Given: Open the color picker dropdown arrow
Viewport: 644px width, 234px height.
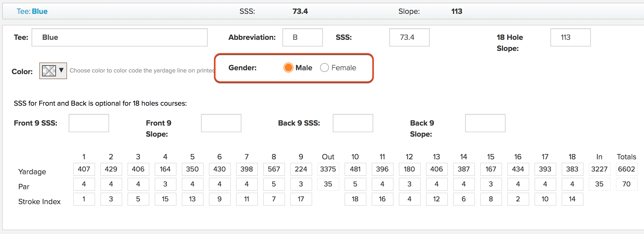Looking at the screenshot, I should tap(61, 70).
